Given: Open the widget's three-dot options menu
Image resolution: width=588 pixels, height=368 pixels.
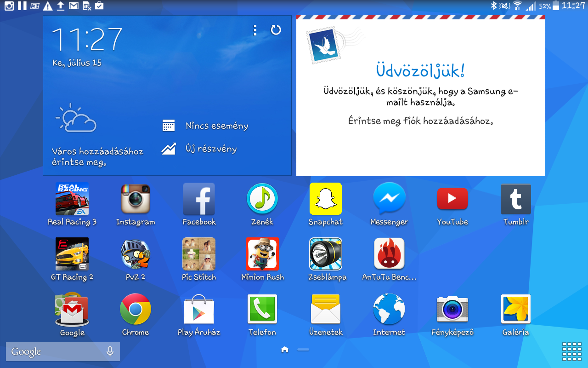Looking at the screenshot, I should point(255,30).
